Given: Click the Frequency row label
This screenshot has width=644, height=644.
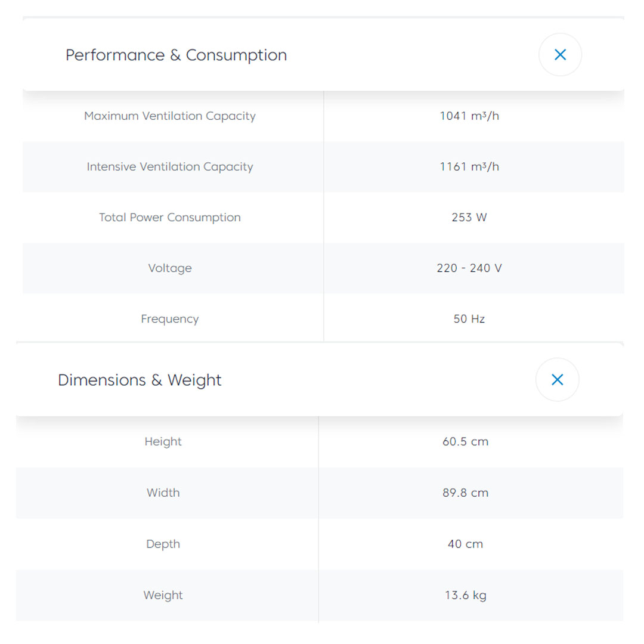Looking at the screenshot, I should pos(170,319).
